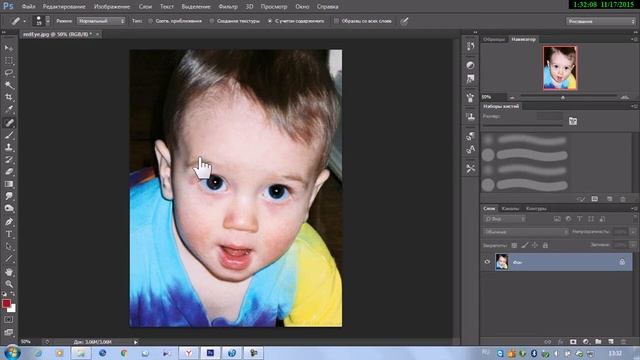The width and height of the screenshot is (640, 360).
Task: Click create new layer icon
Action: pos(611,342)
